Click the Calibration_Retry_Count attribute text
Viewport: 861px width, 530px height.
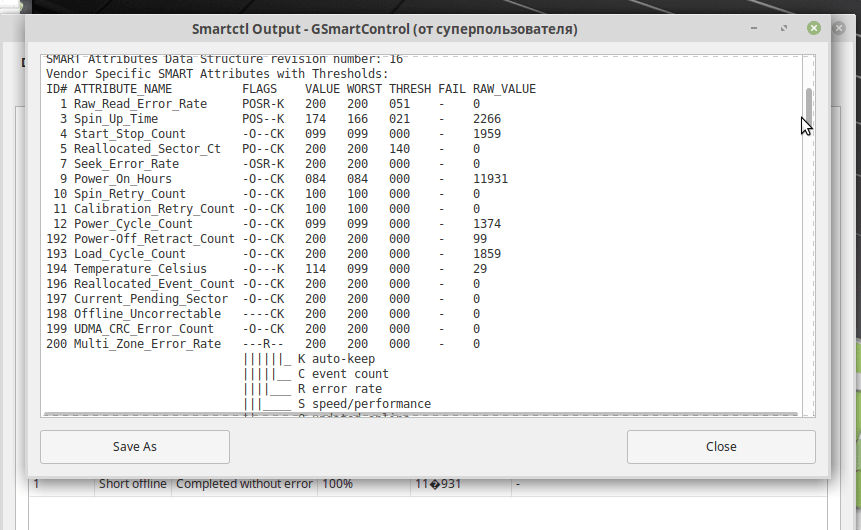pyautogui.click(x=154, y=209)
